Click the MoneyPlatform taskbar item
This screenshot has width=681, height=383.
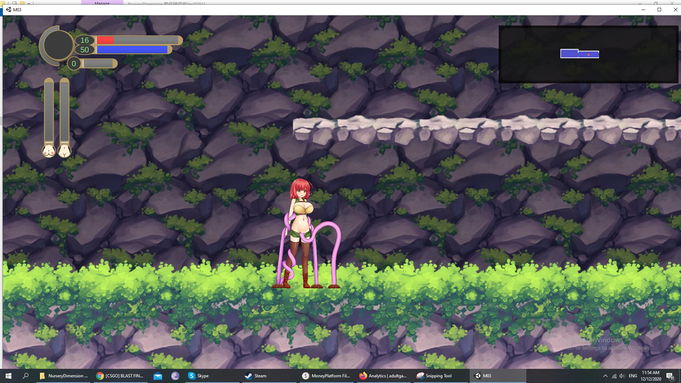pos(326,376)
